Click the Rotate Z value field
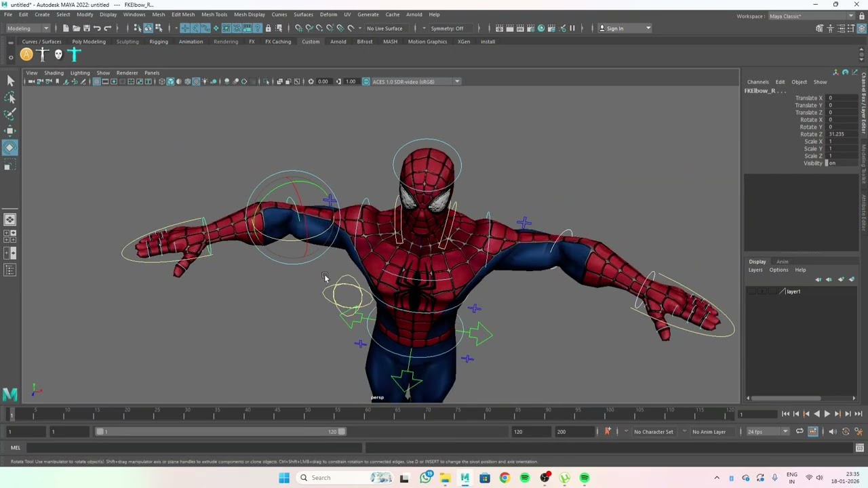Screen dimensions: 868x488 pos(843,134)
